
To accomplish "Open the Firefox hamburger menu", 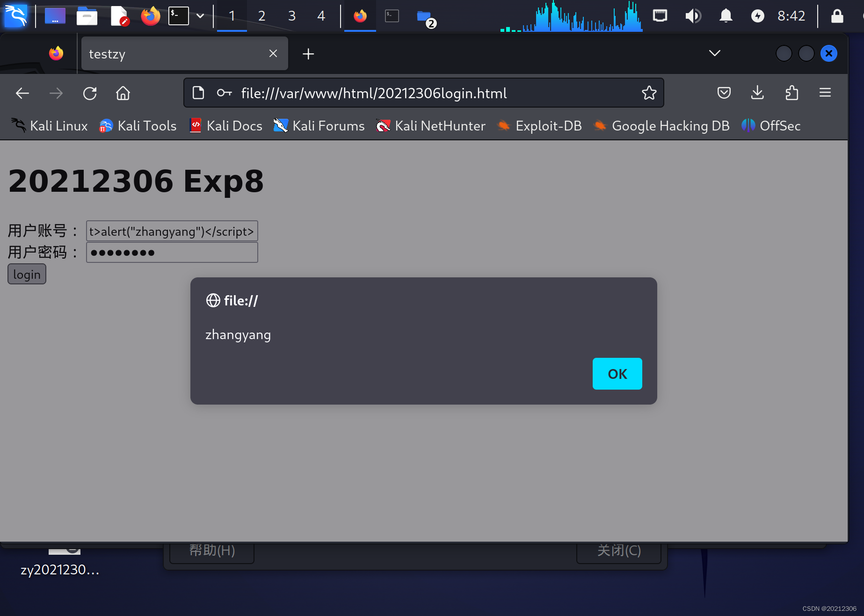I will (825, 93).
